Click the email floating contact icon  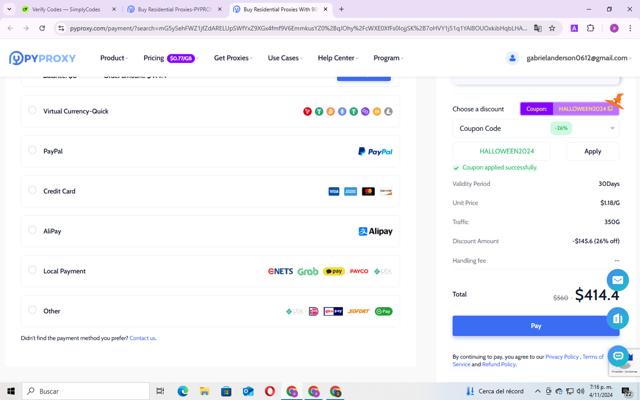(618, 280)
